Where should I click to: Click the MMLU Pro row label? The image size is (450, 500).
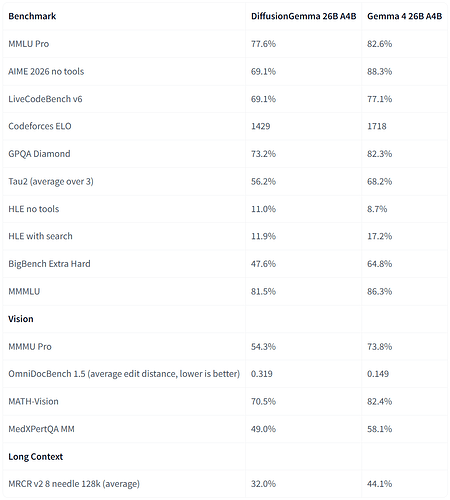click(29, 44)
